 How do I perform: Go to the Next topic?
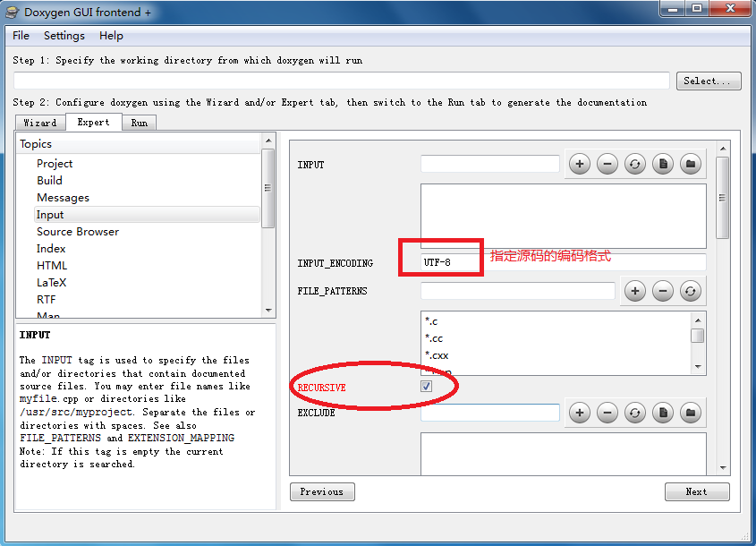point(697,492)
